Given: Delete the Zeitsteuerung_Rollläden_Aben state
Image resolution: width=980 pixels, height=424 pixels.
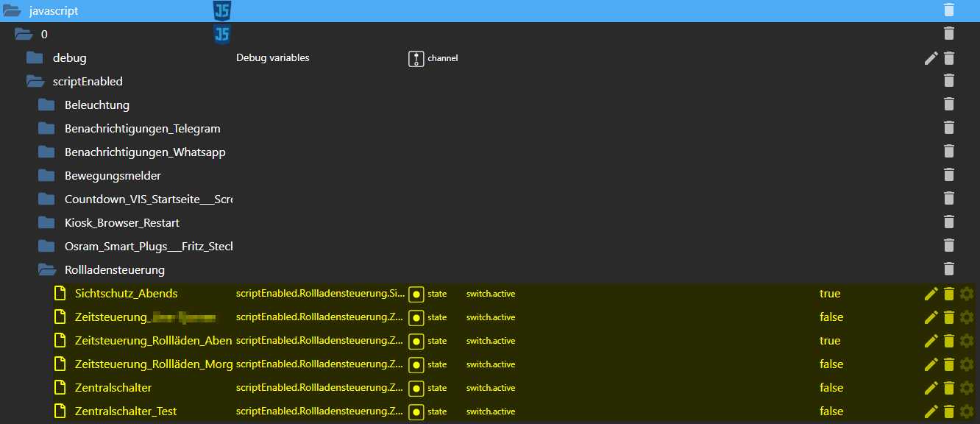Looking at the screenshot, I should pyautogui.click(x=949, y=341).
